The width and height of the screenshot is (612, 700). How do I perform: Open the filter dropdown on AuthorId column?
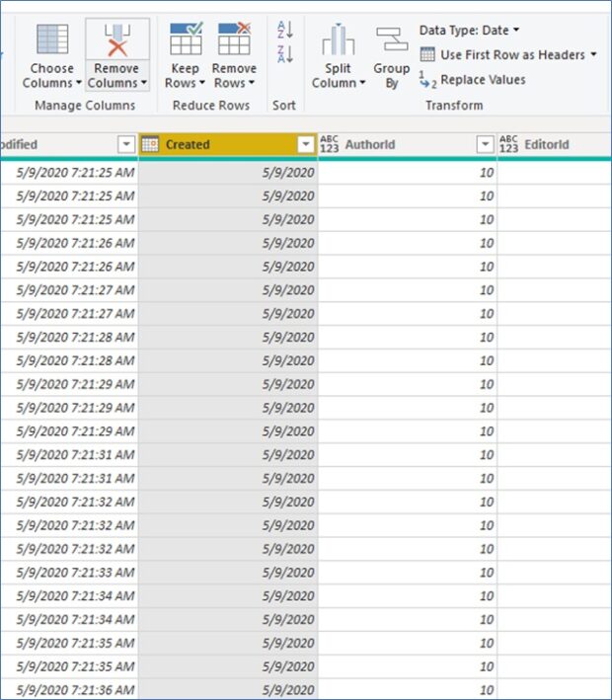pos(486,144)
